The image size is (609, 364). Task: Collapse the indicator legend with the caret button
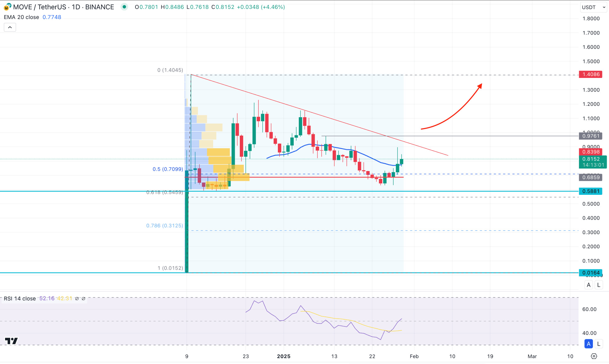(x=10, y=27)
